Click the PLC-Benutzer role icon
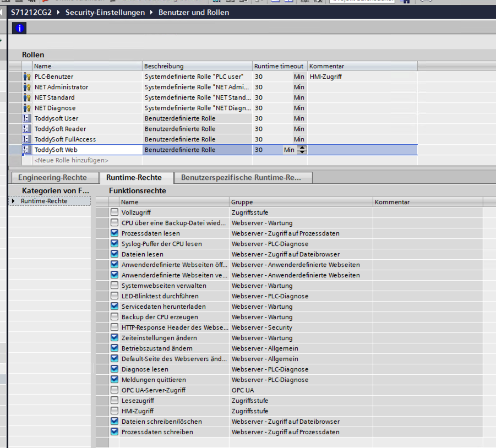Image resolution: width=496 pixels, height=448 pixels. pos(27,77)
